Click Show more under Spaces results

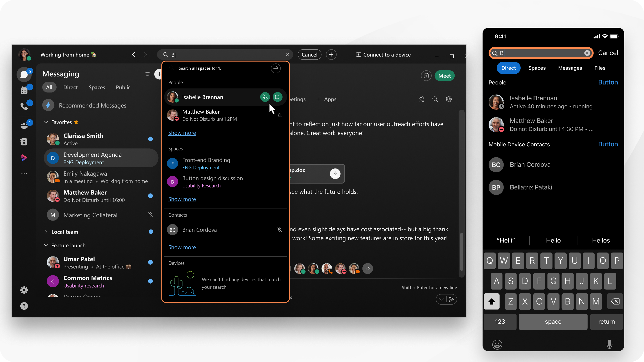(x=182, y=199)
